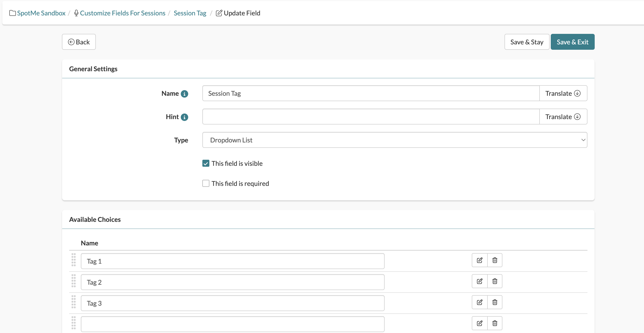Image resolution: width=644 pixels, height=333 pixels.
Task: Click inside the empty Hint text field
Action: [x=370, y=117]
